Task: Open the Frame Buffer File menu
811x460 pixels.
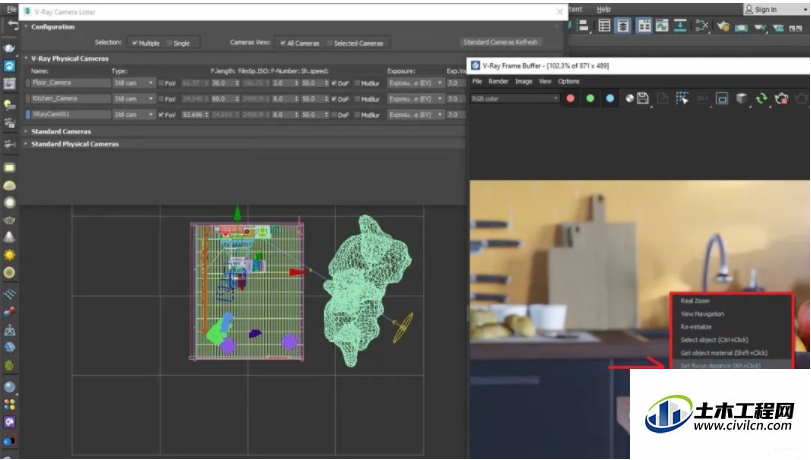Action: tap(477, 81)
